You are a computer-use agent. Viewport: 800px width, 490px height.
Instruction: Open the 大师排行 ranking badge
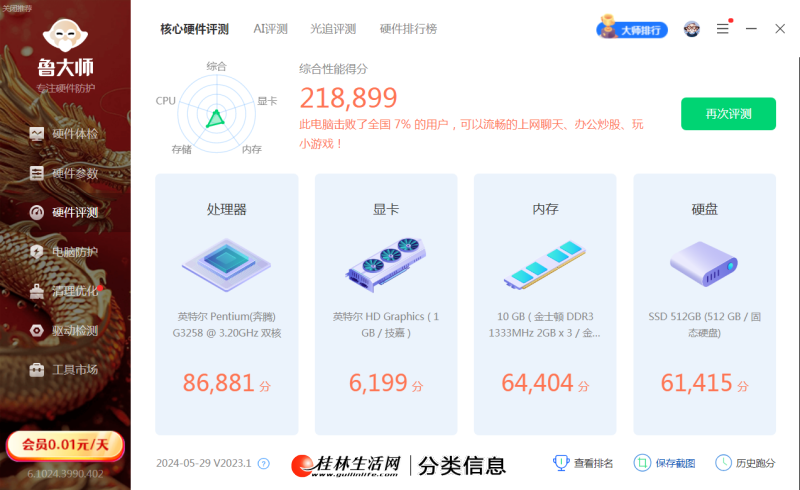tap(632, 29)
